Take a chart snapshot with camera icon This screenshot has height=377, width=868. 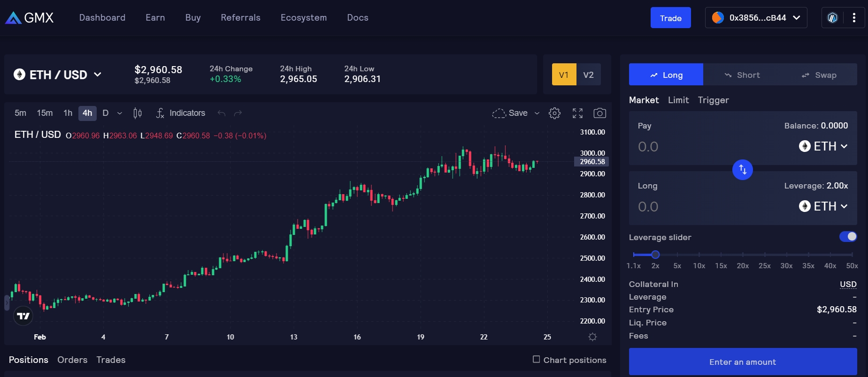tap(599, 113)
